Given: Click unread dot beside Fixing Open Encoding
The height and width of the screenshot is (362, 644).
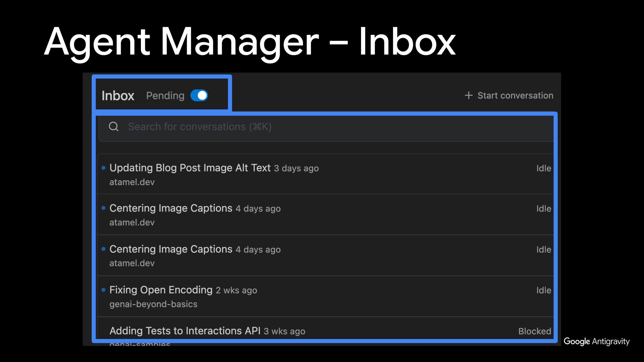Looking at the screenshot, I should coord(103,290).
